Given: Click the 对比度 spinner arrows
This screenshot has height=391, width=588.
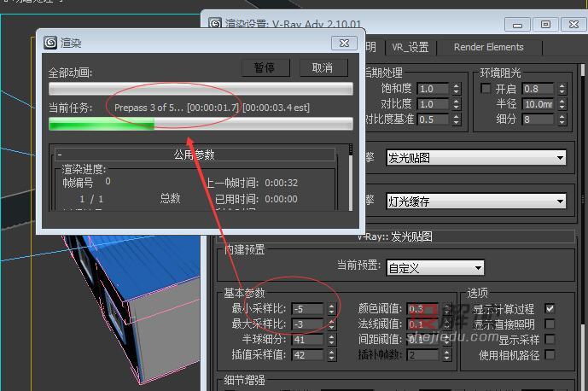Looking at the screenshot, I should tap(456, 104).
